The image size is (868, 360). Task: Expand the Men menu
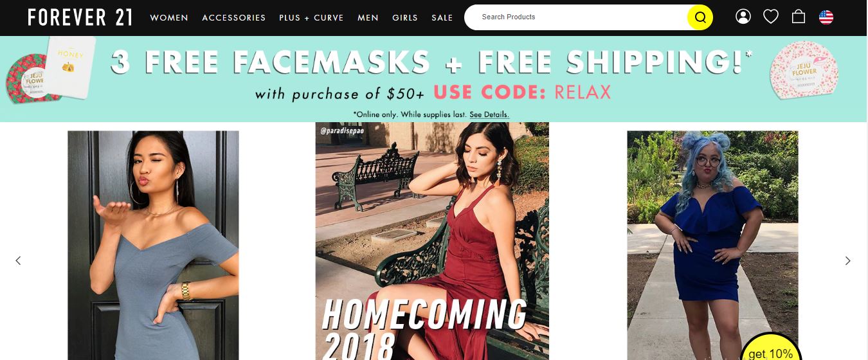click(x=368, y=18)
